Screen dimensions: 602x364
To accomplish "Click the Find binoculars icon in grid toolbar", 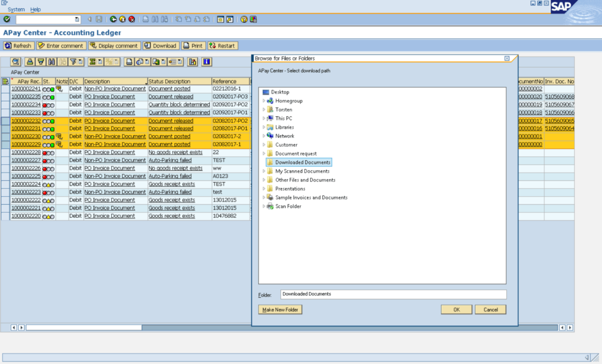I will [x=52, y=62].
